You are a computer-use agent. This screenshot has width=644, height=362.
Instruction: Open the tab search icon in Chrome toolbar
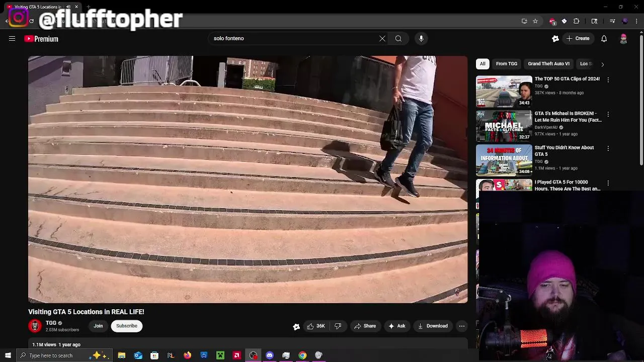[x=594, y=21]
